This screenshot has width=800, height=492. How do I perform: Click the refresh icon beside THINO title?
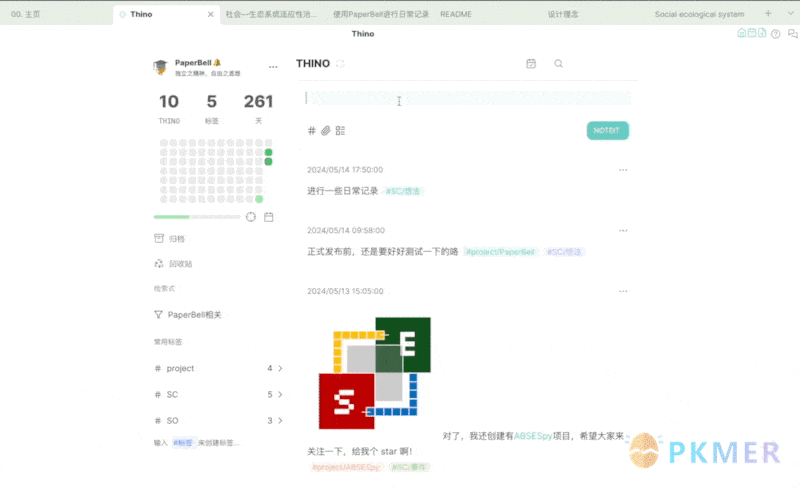pos(340,63)
